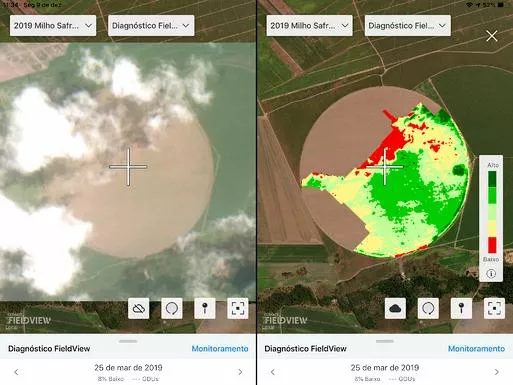Click '25 de mar de 2019' date, left panel
This screenshot has width=513, height=385.
pos(128,368)
